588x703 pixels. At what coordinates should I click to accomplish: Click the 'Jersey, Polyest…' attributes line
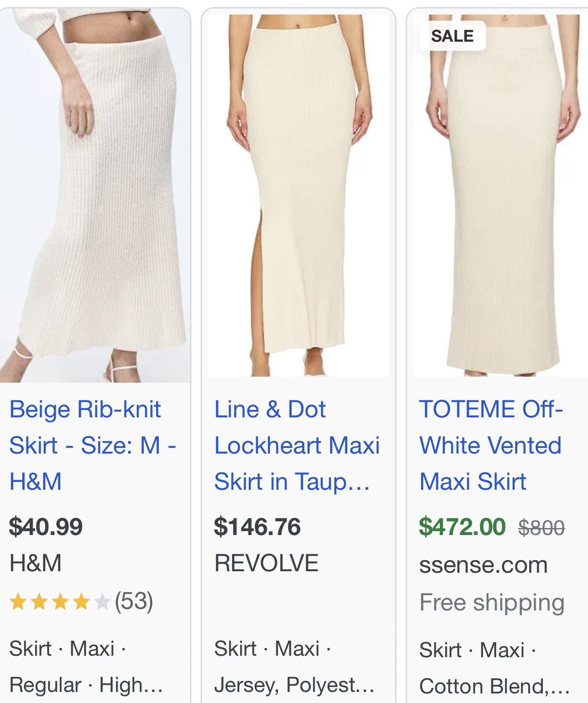click(294, 685)
